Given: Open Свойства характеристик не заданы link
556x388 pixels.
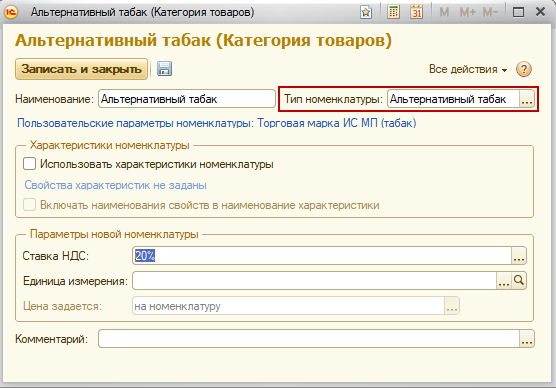Looking at the screenshot, I should pos(115,185).
